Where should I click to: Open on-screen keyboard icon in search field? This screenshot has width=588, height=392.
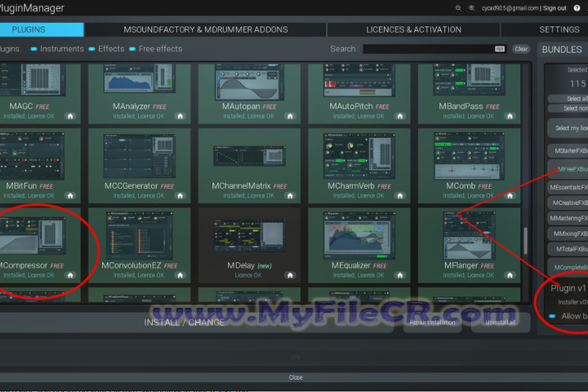pos(500,49)
